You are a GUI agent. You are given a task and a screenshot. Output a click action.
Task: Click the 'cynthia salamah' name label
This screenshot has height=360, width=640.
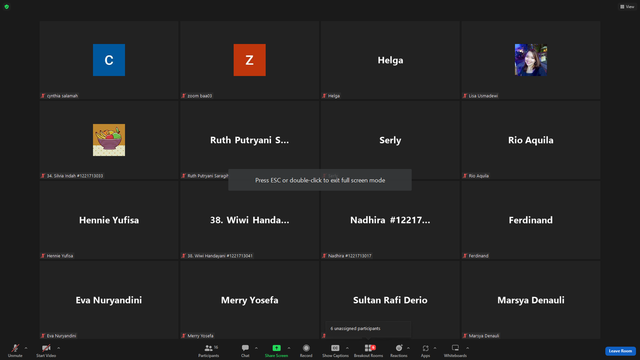point(62,96)
